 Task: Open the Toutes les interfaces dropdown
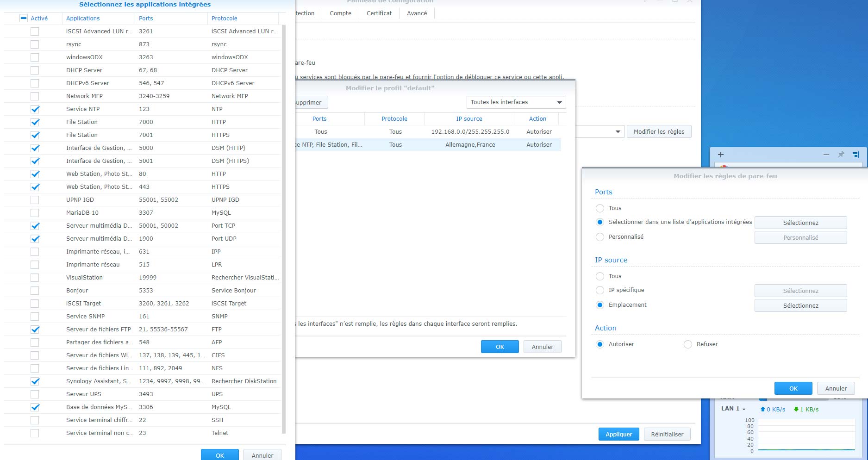pos(516,102)
